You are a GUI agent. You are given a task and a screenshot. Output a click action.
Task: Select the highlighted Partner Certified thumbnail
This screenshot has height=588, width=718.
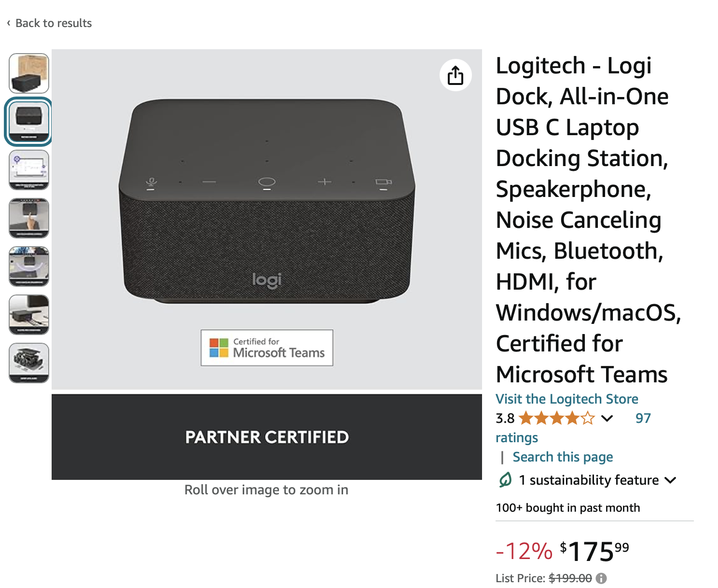[29, 122]
